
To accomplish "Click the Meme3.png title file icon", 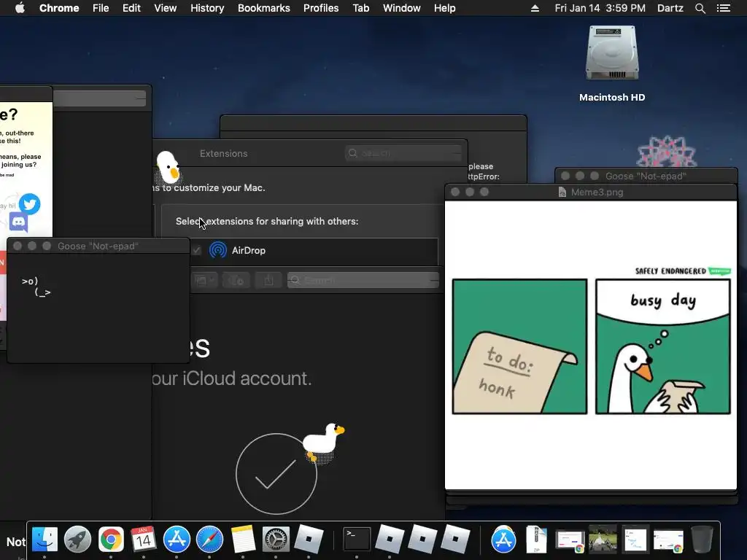I will 562,192.
